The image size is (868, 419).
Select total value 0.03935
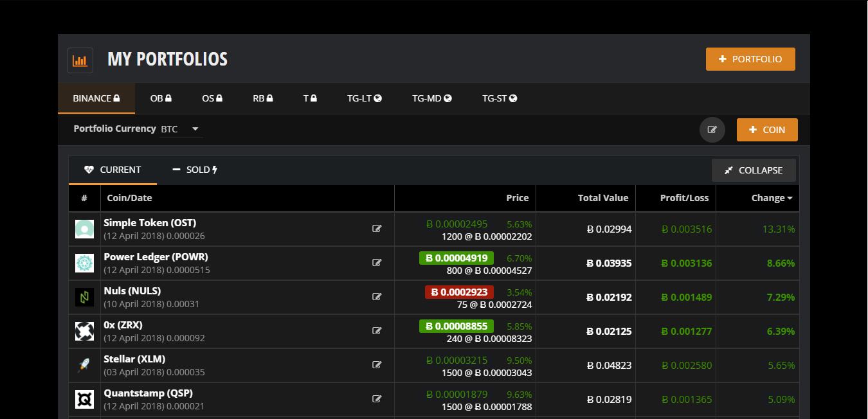click(609, 263)
